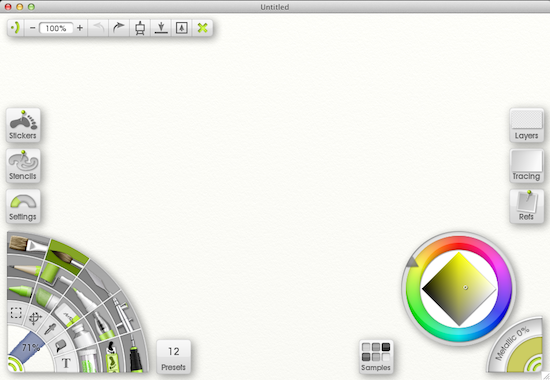Click the Undo arrow in toolbar
The width and height of the screenshot is (550, 380).
click(x=98, y=28)
